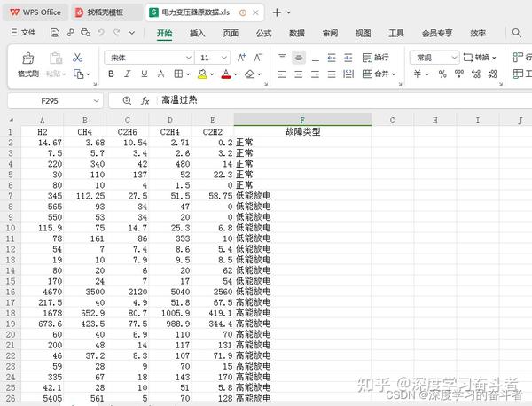Expand the font color dropdown arrow
Image resolution: width=532 pixels, height=406 pixels.
(236, 74)
